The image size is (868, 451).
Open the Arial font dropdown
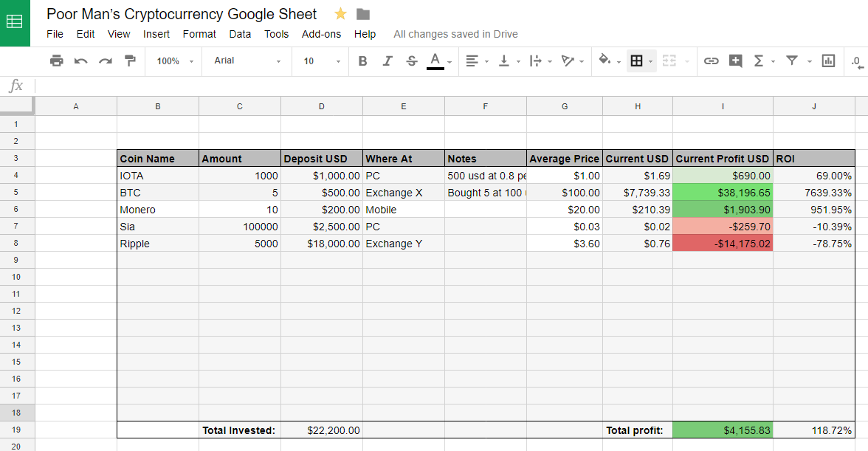pyautogui.click(x=247, y=61)
